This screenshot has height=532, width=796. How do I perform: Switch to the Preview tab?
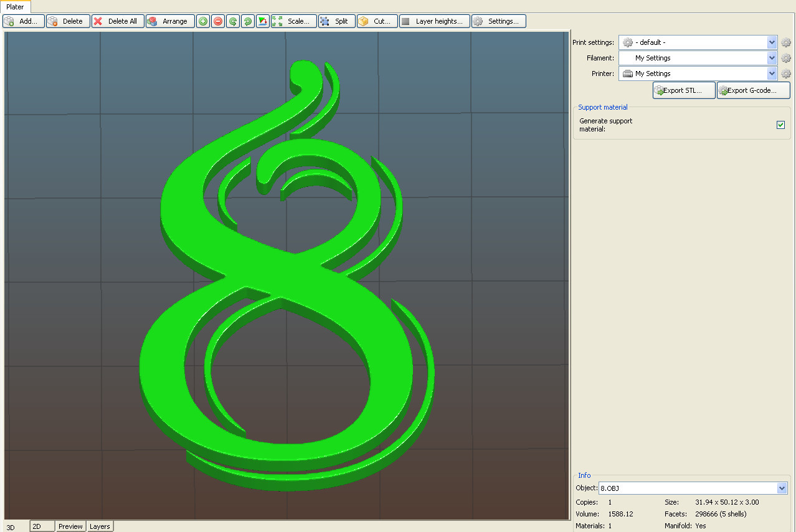70,526
